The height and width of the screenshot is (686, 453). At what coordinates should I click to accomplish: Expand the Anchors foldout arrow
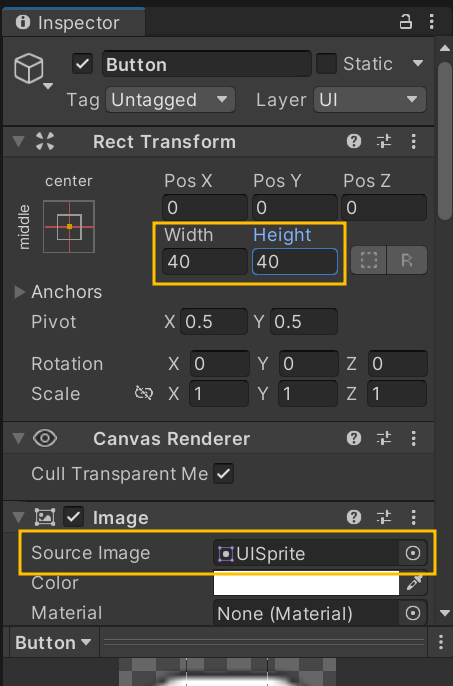click(x=19, y=292)
